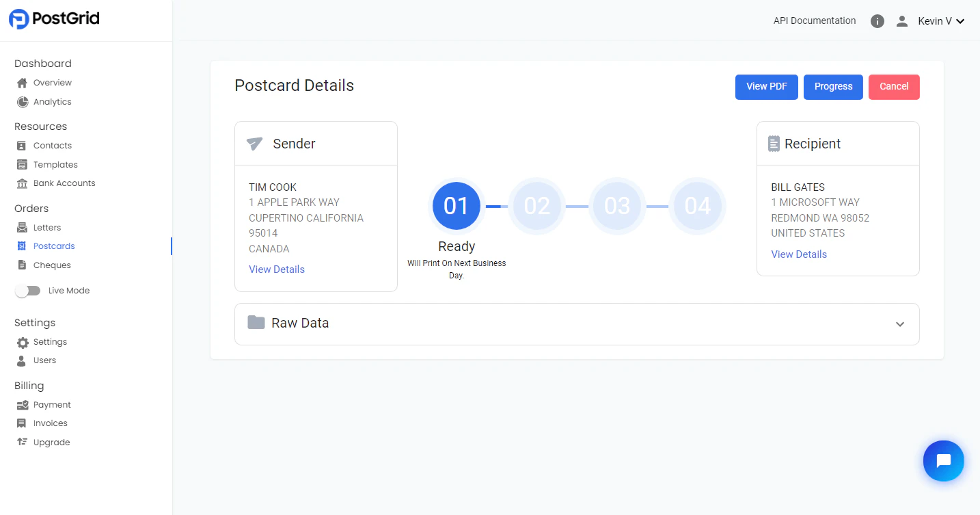The width and height of the screenshot is (980, 515).
Task: Click step 02 on the progress tracker
Action: pyautogui.click(x=536, y=205)
